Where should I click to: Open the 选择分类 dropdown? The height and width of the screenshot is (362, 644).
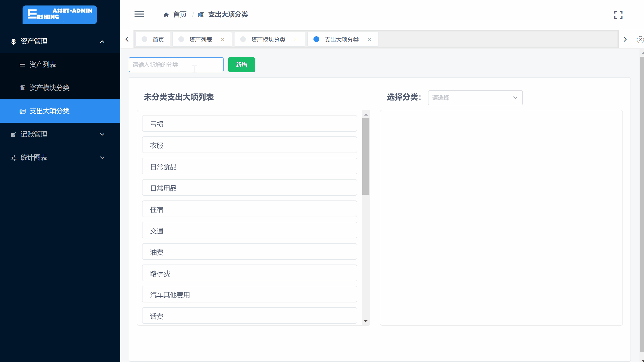pyautogui.click(x=475, y=97)
